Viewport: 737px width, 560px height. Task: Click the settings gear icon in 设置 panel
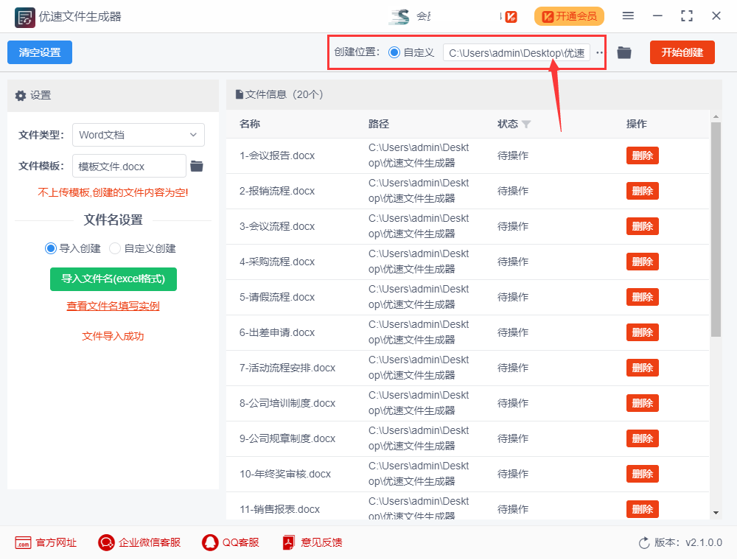tap(21, 96)
